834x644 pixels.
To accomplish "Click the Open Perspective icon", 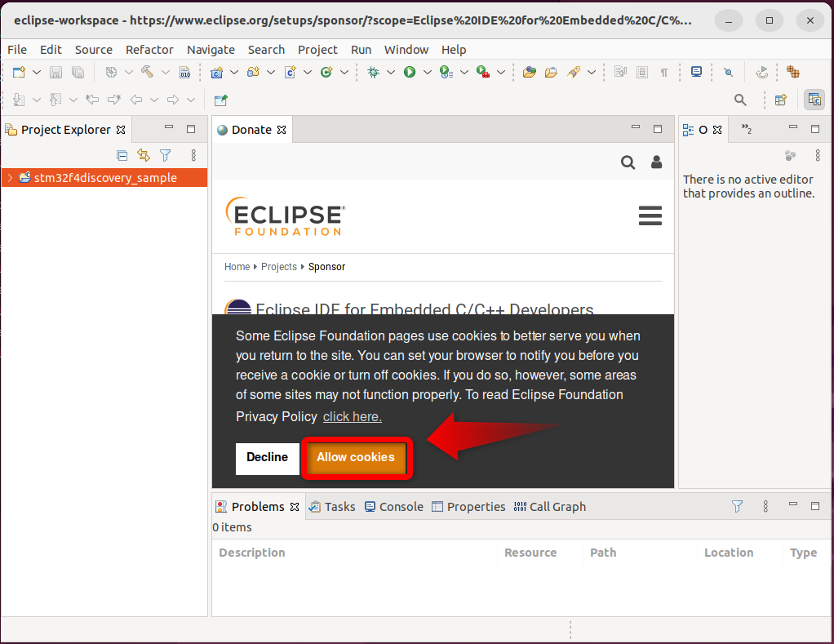I will coord(780,100).
